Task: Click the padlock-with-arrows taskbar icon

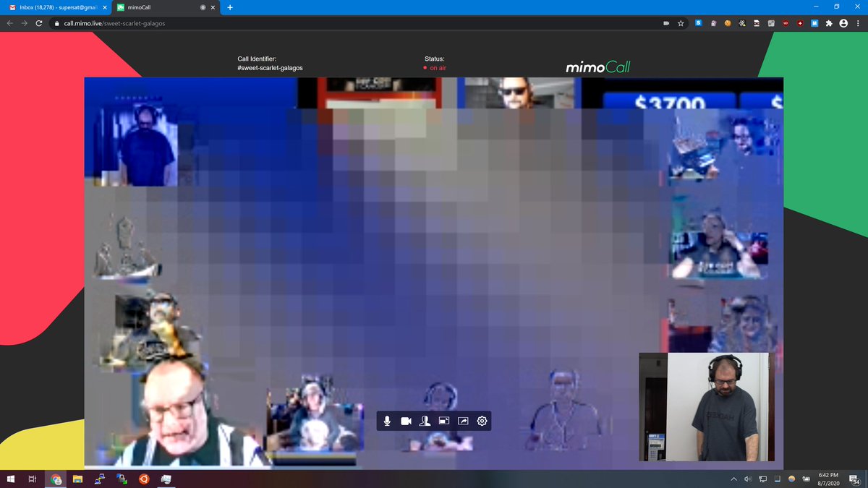Action: 122,479
